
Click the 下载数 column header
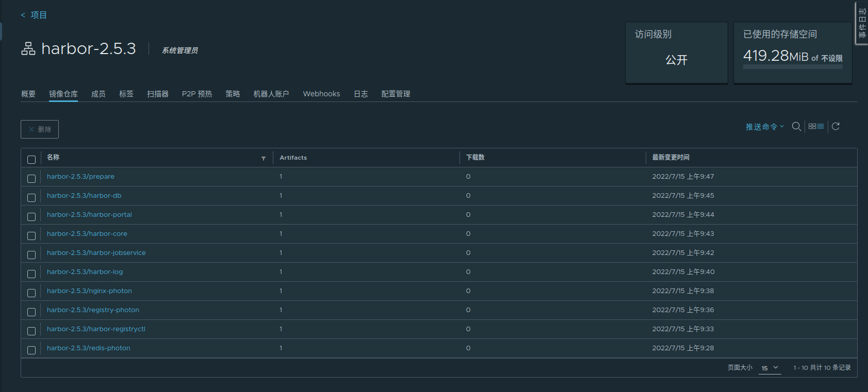pyautogui.click(x=476, y=157)
